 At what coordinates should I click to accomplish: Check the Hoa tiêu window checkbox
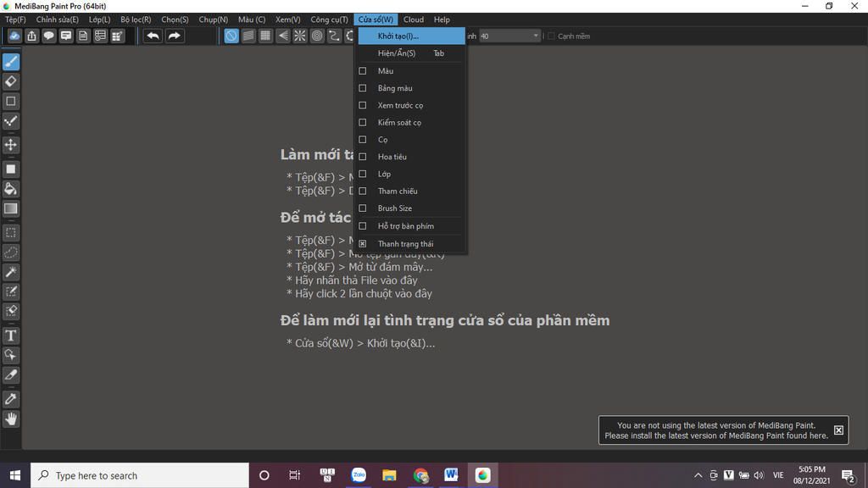pos(363,157)
